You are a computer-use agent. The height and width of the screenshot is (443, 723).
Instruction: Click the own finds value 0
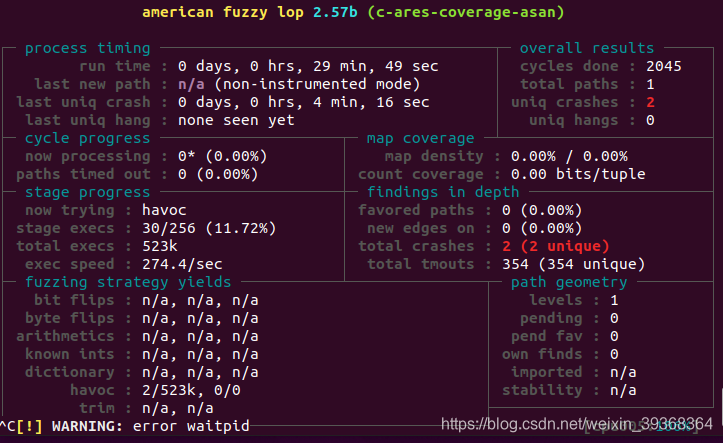[x=614, y=354]
